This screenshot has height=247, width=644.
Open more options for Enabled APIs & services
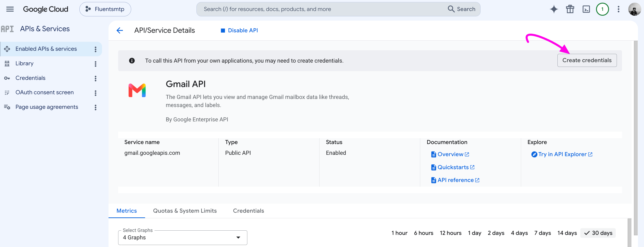[96, 49]
